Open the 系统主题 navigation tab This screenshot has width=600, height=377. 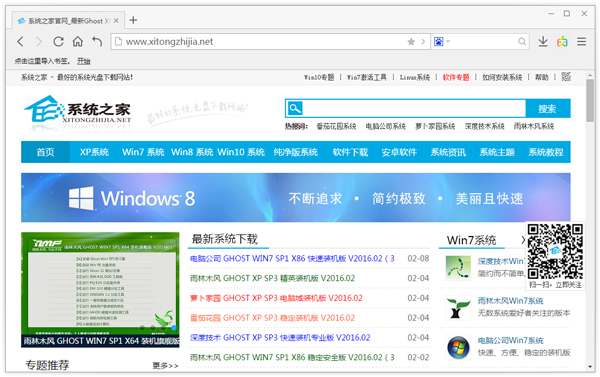[x=497, y=152]
